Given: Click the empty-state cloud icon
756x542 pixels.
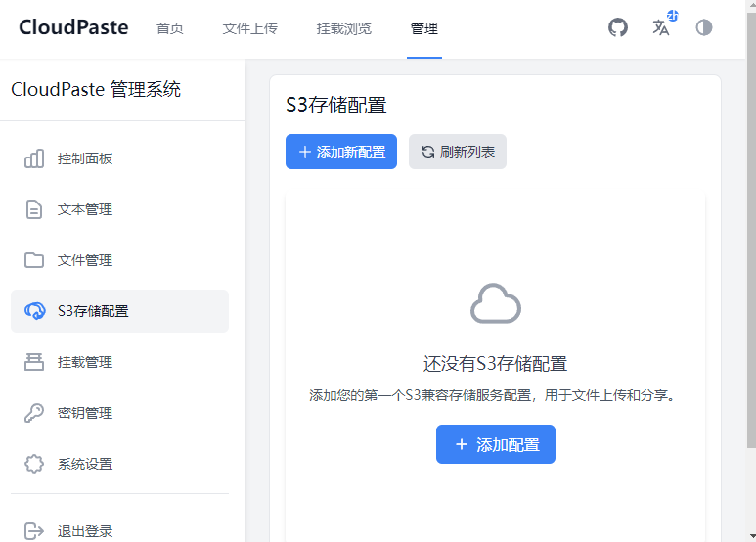Looking at the screenshot, I should click(496, 303).
